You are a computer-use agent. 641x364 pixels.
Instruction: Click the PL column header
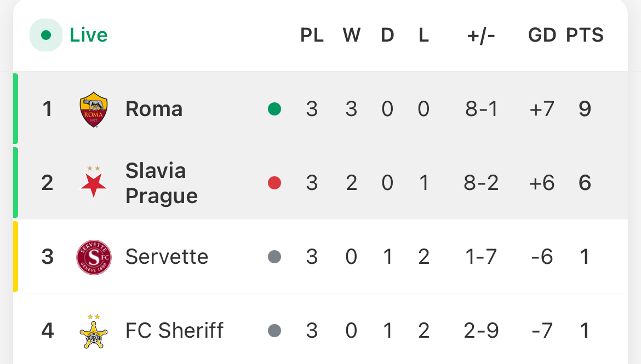pos(312,35)
